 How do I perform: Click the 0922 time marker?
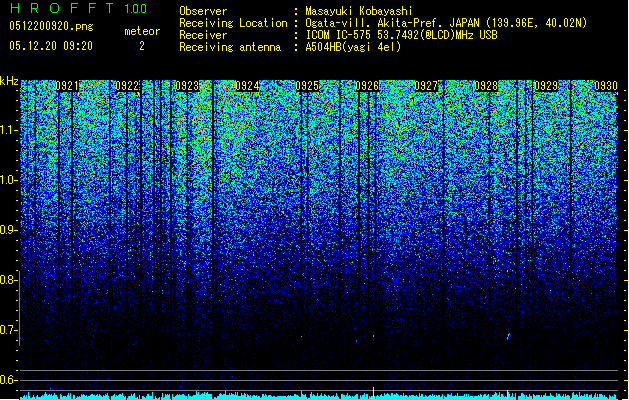click(x=127, y=86)
